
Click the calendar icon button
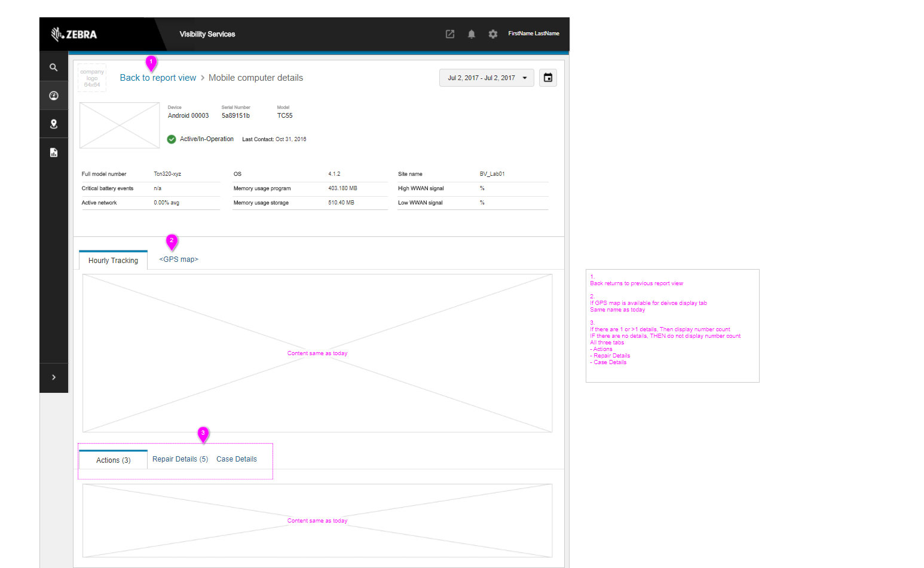click(548, 78)
